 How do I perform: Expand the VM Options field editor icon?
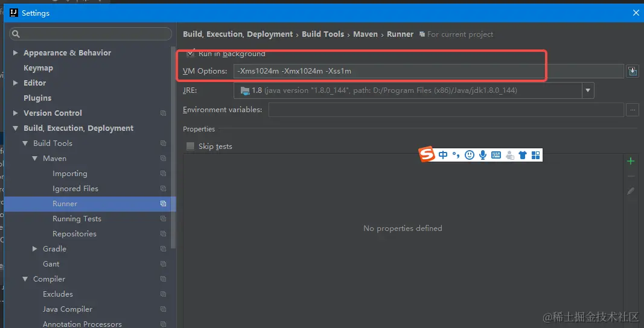(x=633, y=71)
